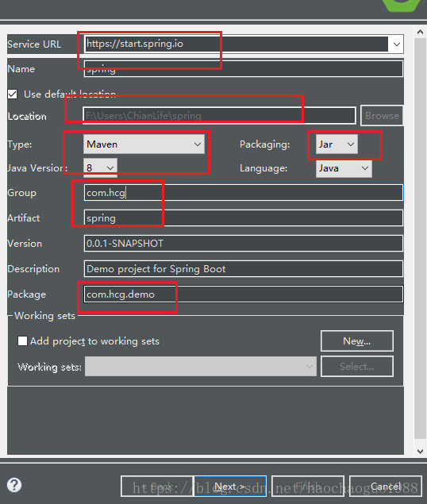Viewport: 427px width, 504px height.
Task: Click the Cancel button
Action: pos(386,487)
